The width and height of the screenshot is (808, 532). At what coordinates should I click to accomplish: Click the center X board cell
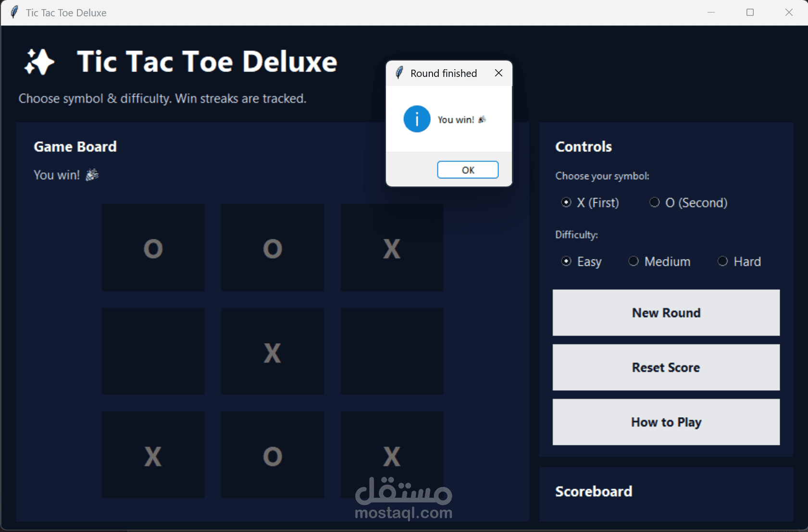pyautogui.click(x=272, y=351)
